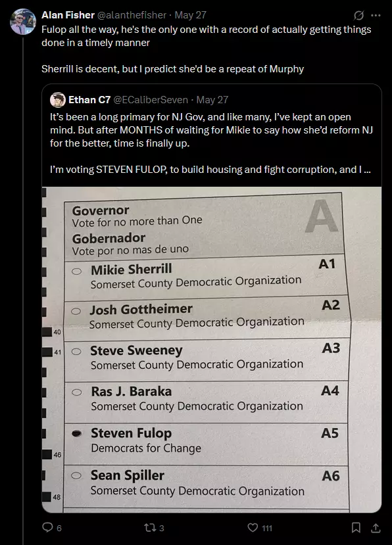Click the May 27 timestamp on Alan's post
The width and height of the screenshot is (392, 545).
coord(190,15)
